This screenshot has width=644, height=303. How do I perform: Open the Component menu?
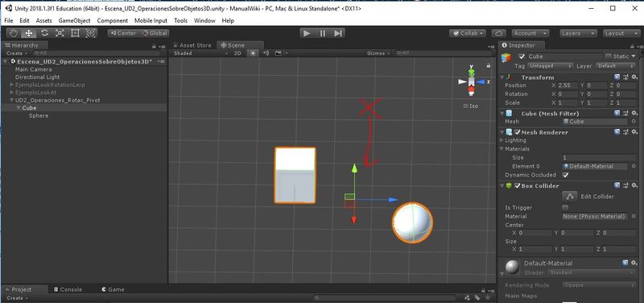113,21
